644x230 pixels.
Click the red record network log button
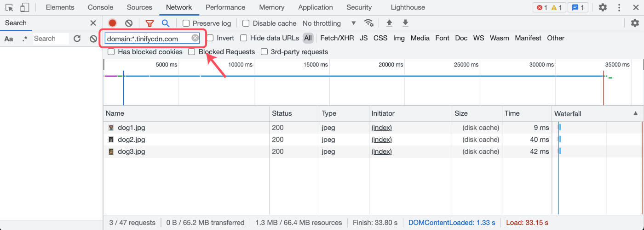point(112,23)
